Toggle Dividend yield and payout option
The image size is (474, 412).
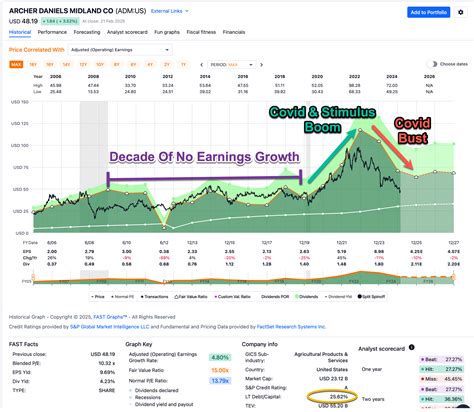(x=161, y=404)
